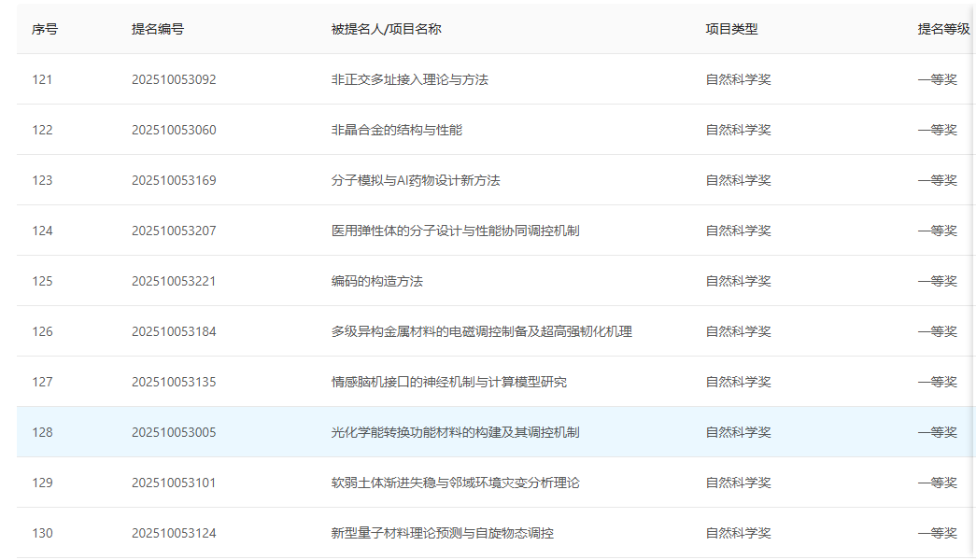Click the 被提名人/项目名称 column header
Screen dimensions: 976x560
pyautogui.click(x=386, y=29)
